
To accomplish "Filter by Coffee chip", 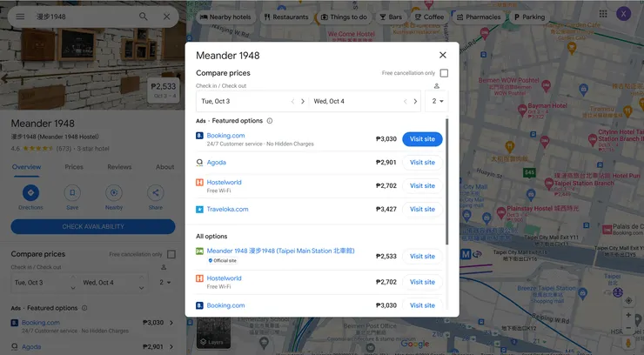I will pyautogui.click(x=429, y=17).
